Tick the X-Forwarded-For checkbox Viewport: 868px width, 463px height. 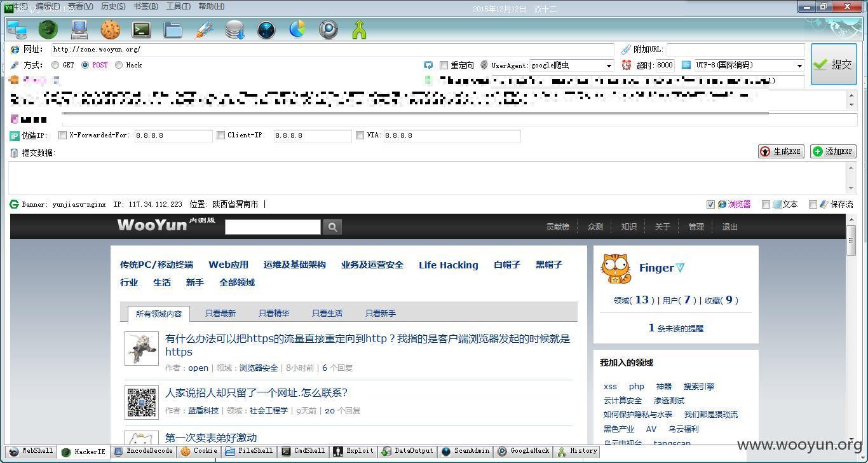point(62,135)
